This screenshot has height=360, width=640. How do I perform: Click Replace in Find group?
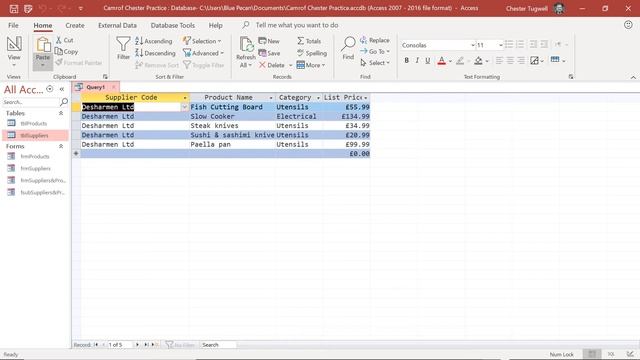click(375, 40)
